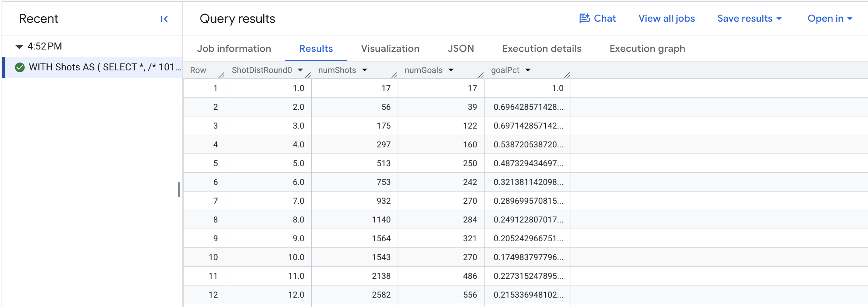This screenshot has height=307, width=868.
Task: Open the Save results dropdown
Action: [750, 19]
